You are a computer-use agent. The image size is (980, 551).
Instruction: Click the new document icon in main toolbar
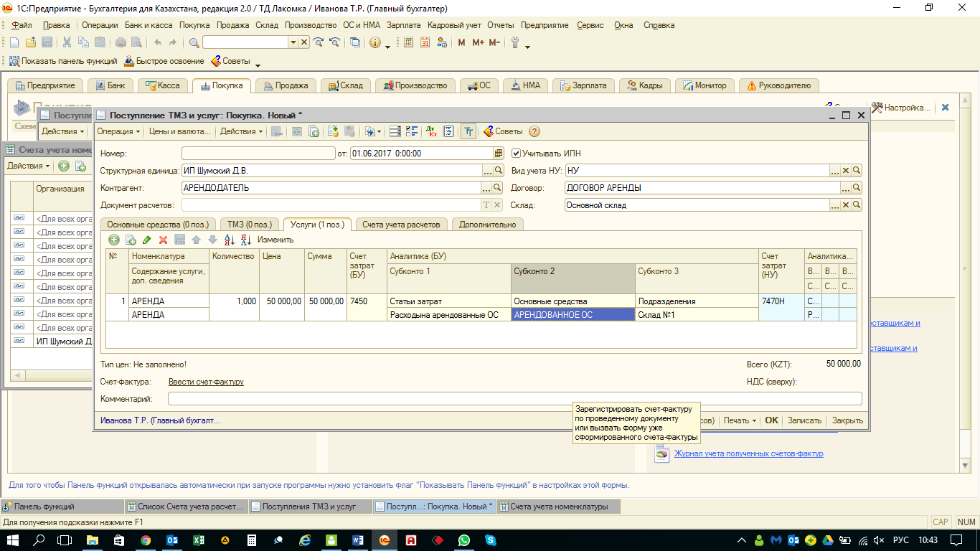pyautogui.click(x=14, y=42)
